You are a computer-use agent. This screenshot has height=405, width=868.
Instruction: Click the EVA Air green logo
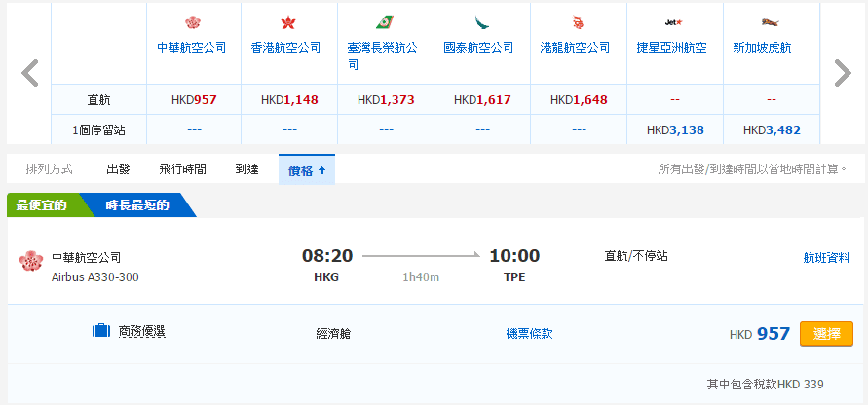[x=385, y=22]
